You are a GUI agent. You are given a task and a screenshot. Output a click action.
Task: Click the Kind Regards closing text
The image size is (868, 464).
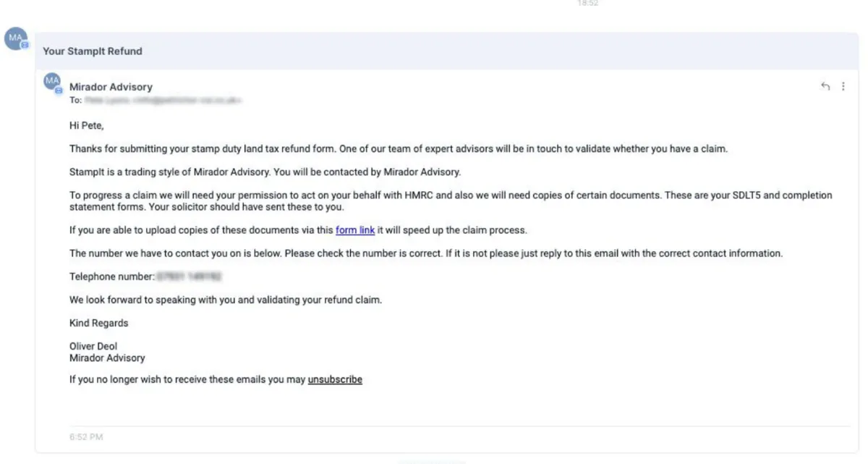pos(98,323)
